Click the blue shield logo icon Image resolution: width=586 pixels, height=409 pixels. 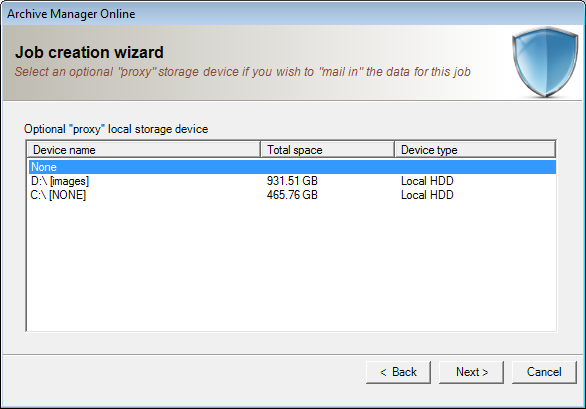(x=546, y=62)
